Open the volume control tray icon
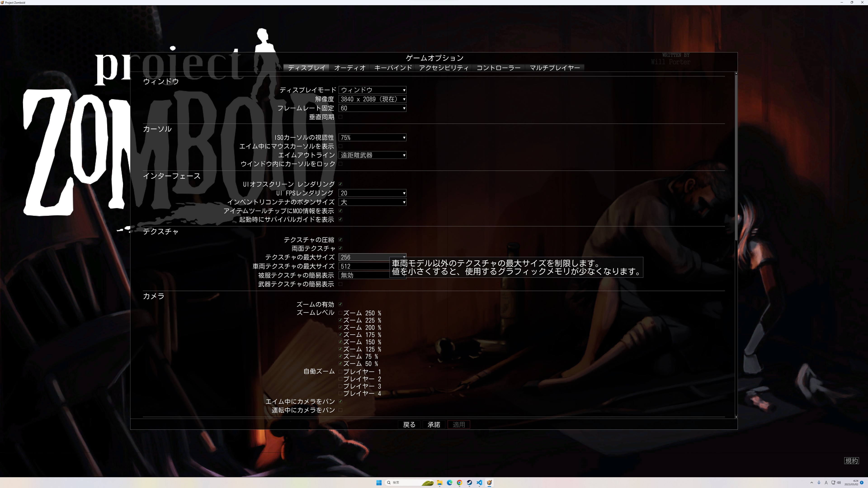Screen dimensions: 868x488 [839, 483]
